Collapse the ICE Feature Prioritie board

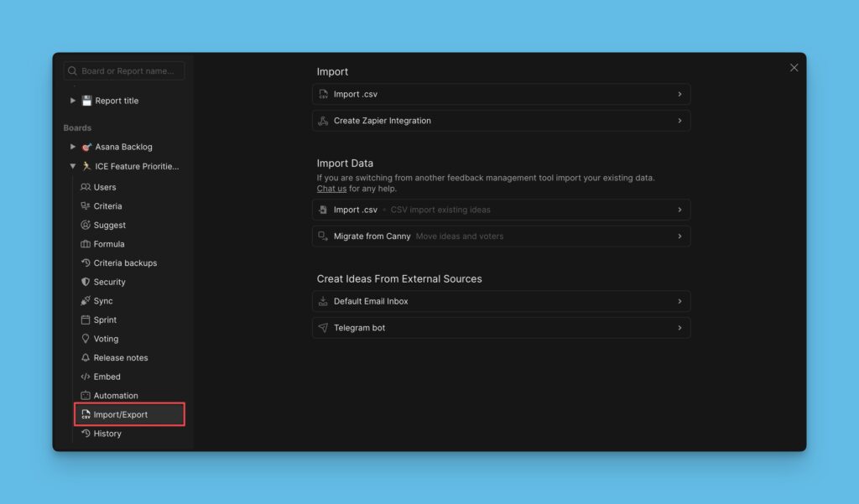click(x=73, y=166)
